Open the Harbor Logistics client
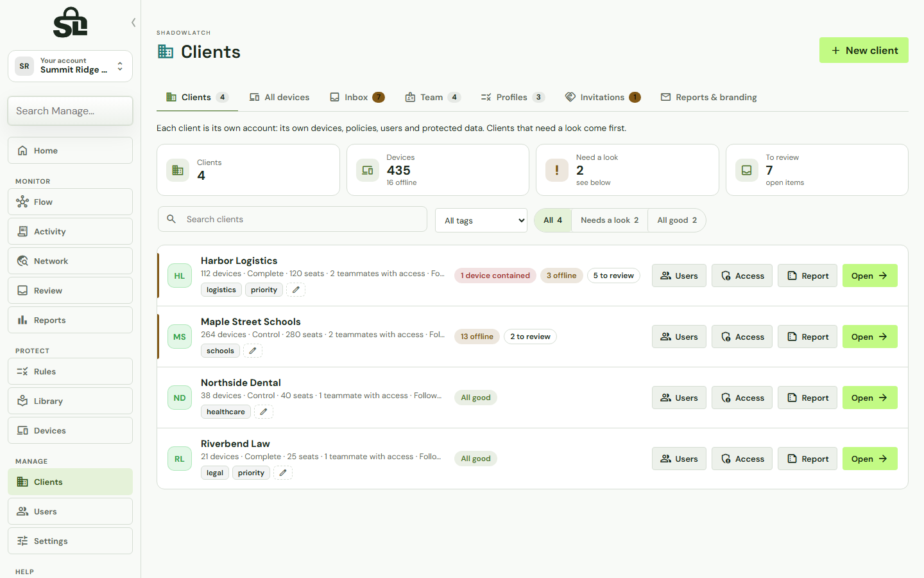 point(869,276)
